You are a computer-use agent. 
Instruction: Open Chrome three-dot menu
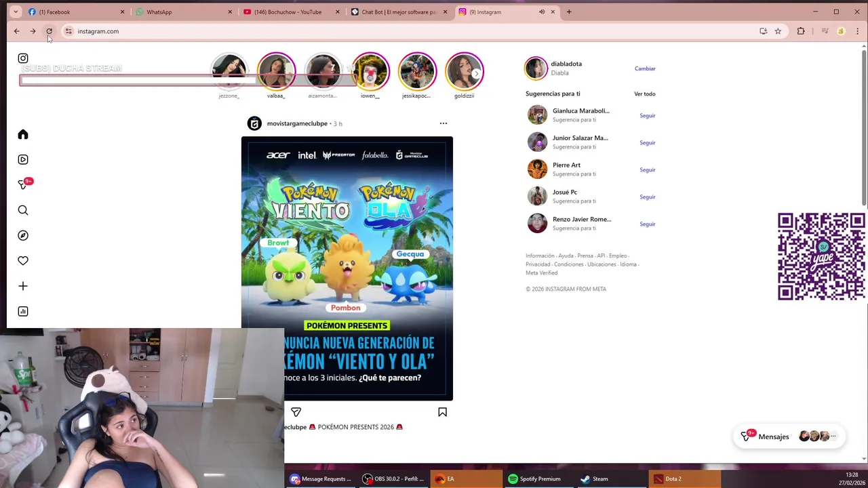[857, 31]
